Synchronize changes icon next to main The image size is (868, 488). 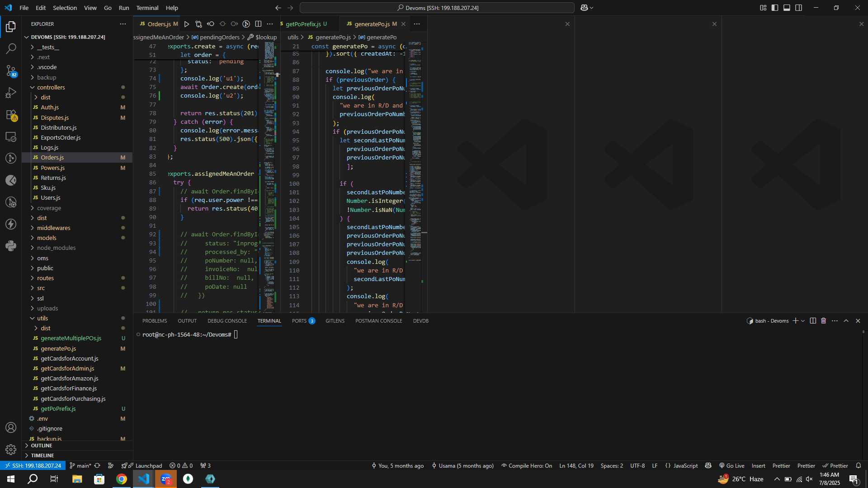point(97,465)
